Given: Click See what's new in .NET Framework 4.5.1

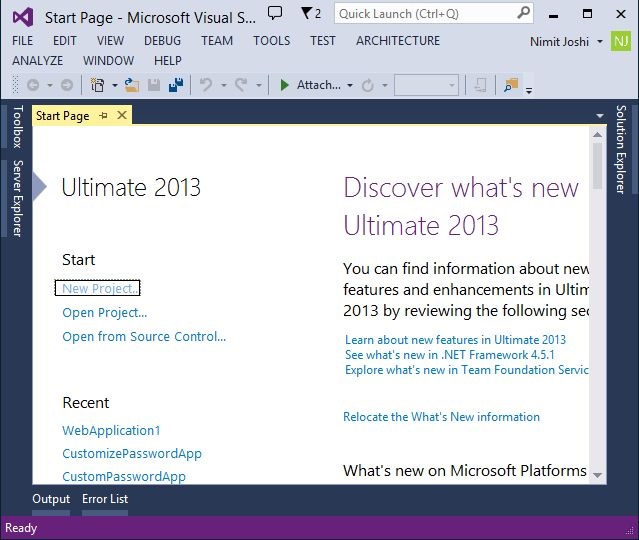Looking at the screenshot, I should pos(450,355).
